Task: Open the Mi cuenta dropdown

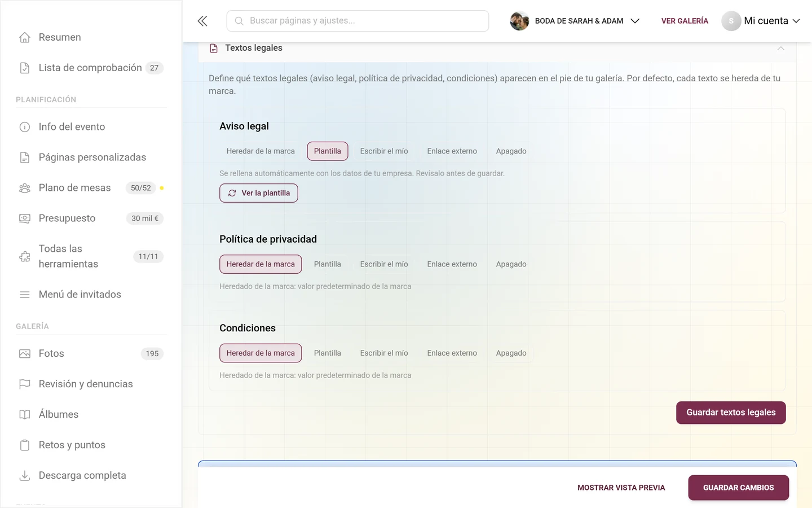Action: click(x=761, y=21)
